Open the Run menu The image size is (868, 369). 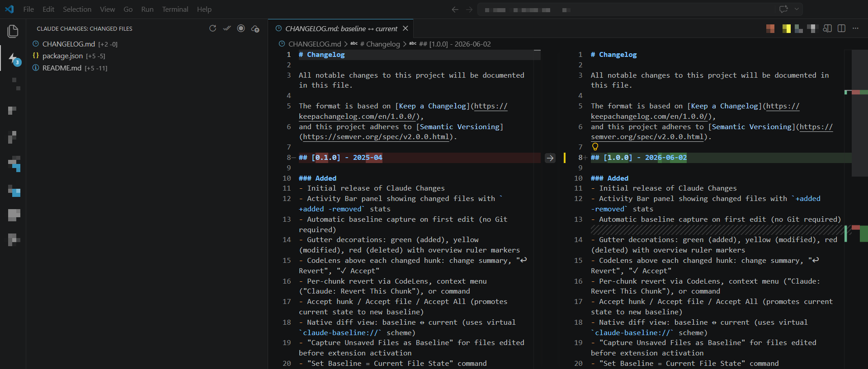pos(147,9)
